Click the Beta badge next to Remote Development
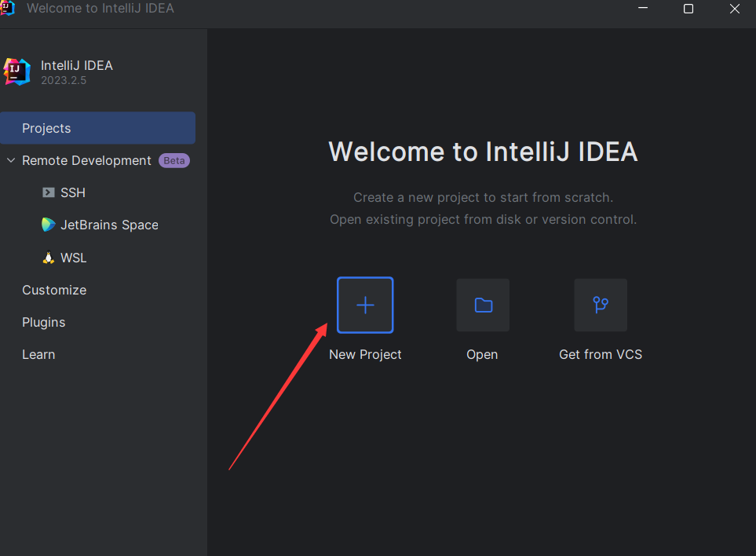Viewport: 756px width, 556px height. 174,160
